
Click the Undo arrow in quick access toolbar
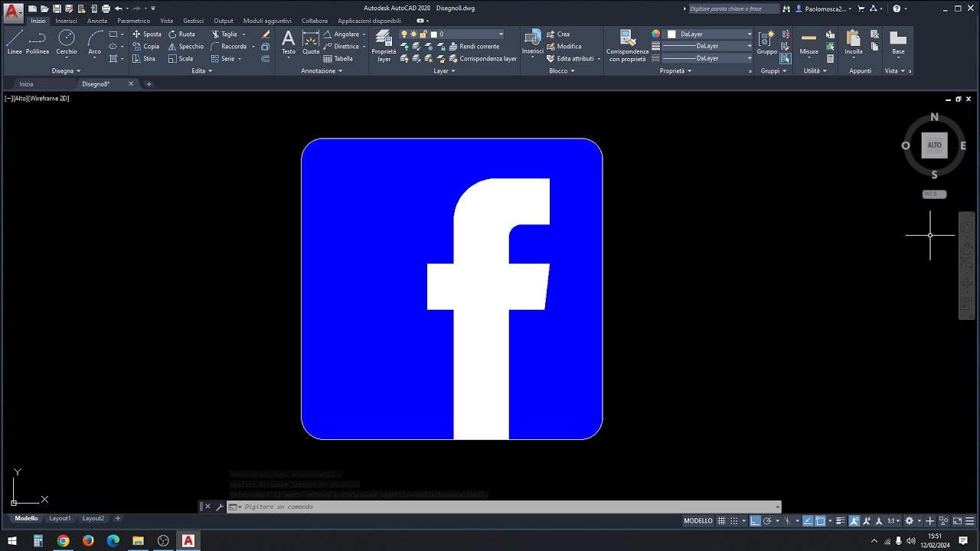point(118,8)
